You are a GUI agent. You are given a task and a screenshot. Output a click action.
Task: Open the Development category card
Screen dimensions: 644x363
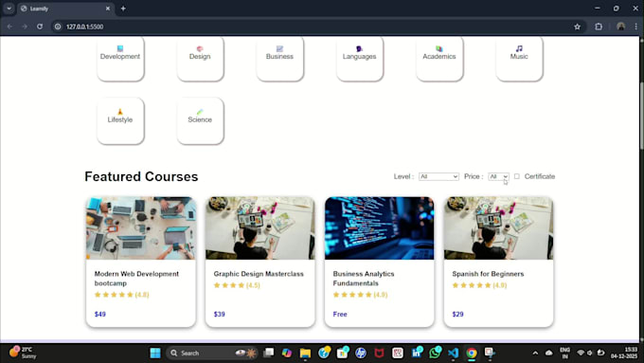120,59
